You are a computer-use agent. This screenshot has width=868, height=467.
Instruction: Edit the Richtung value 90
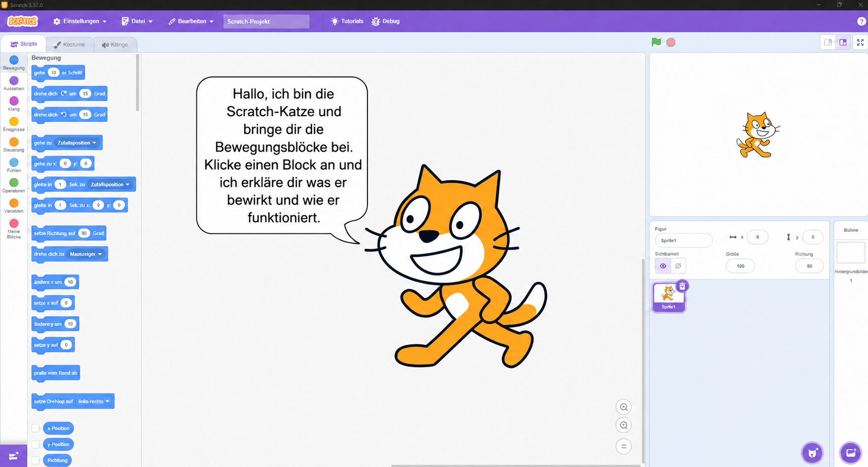(x=809, y=266)
